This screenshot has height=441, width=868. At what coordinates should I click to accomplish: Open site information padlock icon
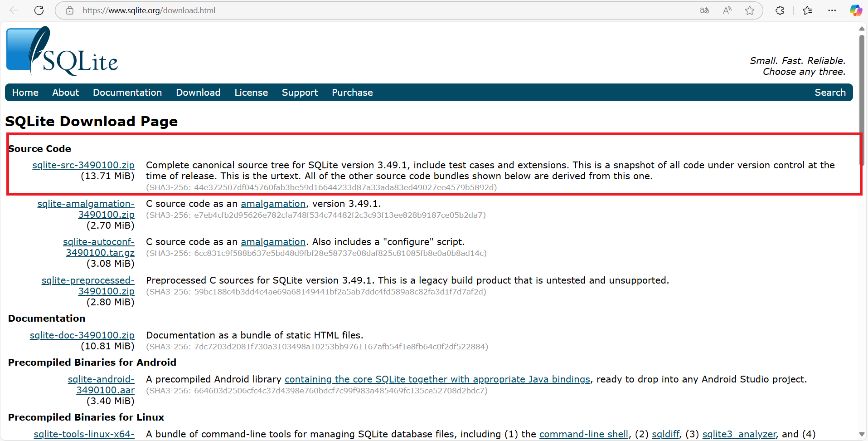click(x=70, y=10)
